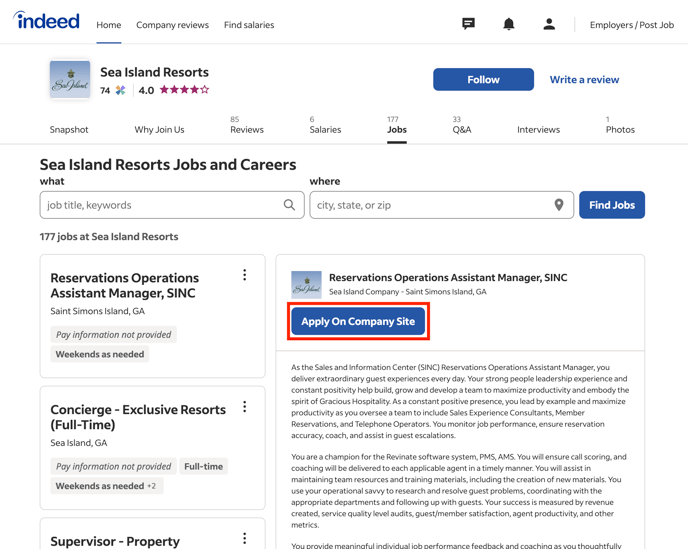Click the Sea Island Resorts company name heading
Viewport: 688px width, 549px height.
point(154,72)
